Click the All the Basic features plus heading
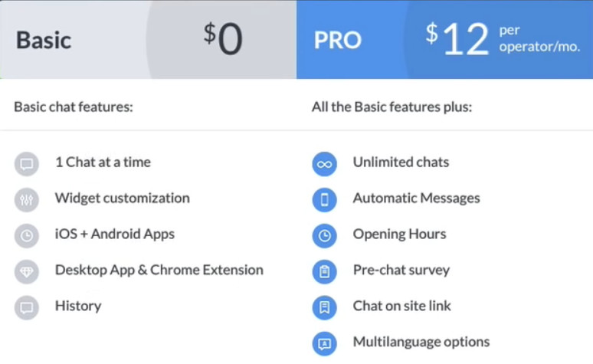The width and height of the screenshot is (593, 364). point(392,107)
